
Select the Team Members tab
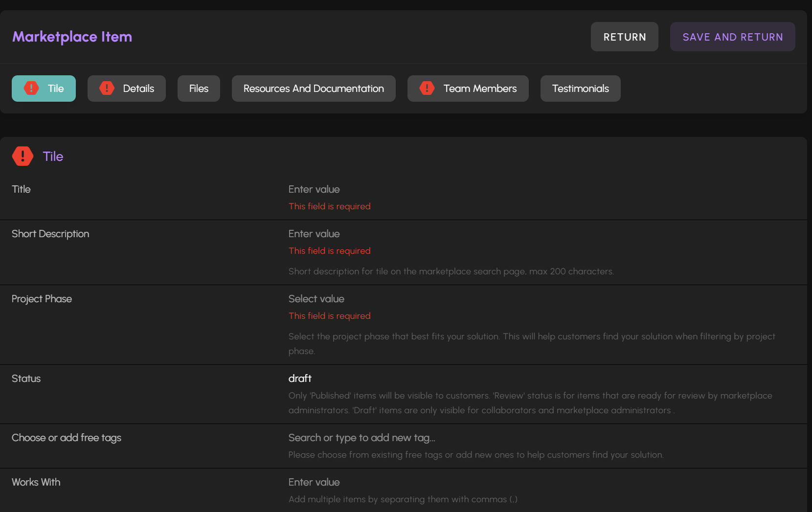click(x=468, y=89)
